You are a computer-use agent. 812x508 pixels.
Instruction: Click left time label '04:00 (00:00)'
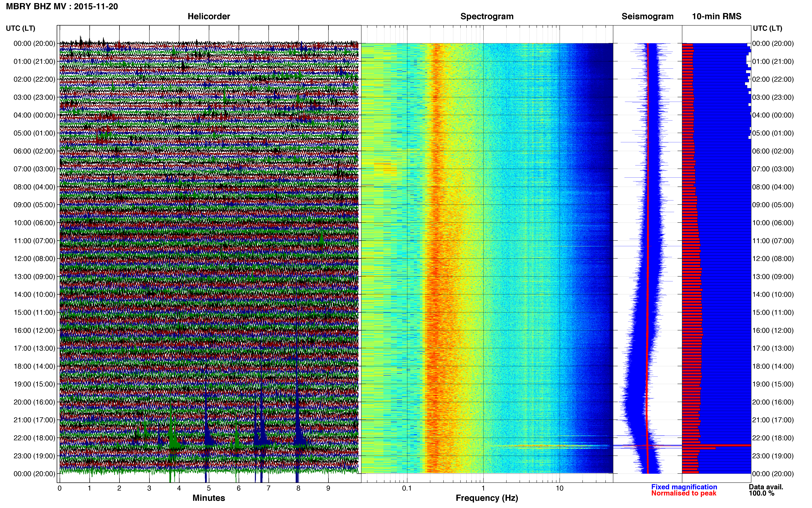pos(34,115)
